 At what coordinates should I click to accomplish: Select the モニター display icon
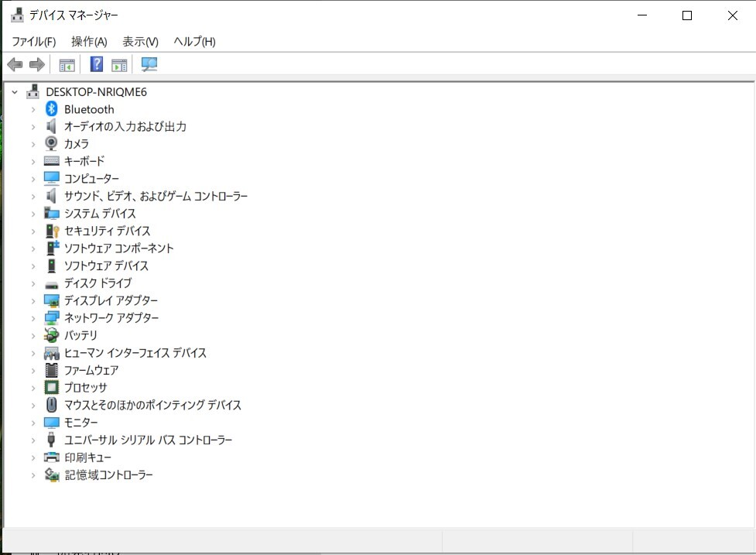coord(52,423)
